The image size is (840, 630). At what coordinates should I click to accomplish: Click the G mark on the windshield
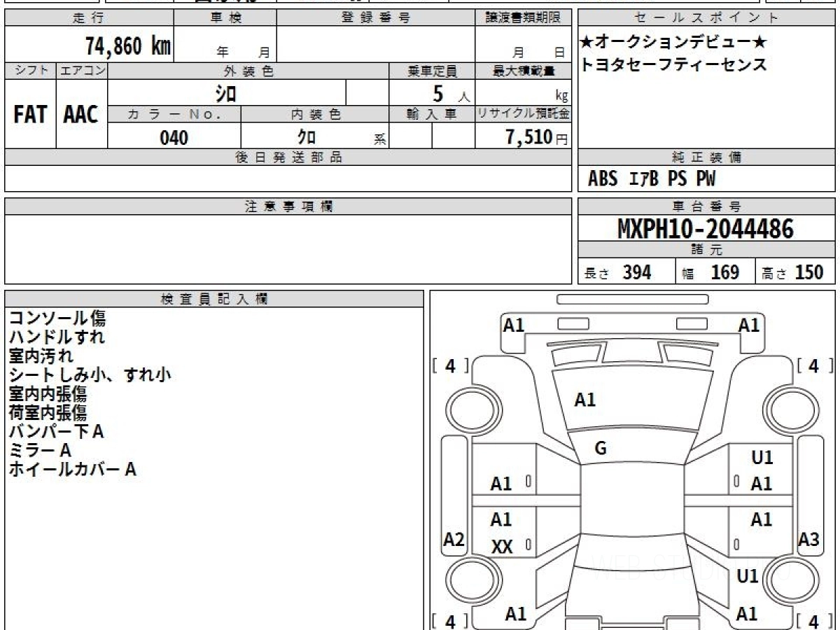pos(601,449)
